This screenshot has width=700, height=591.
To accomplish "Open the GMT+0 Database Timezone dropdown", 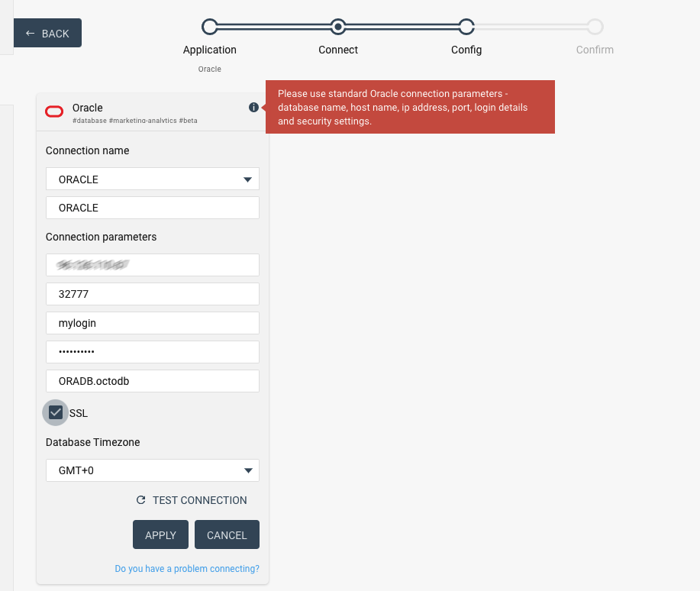I will pos(152,470).
